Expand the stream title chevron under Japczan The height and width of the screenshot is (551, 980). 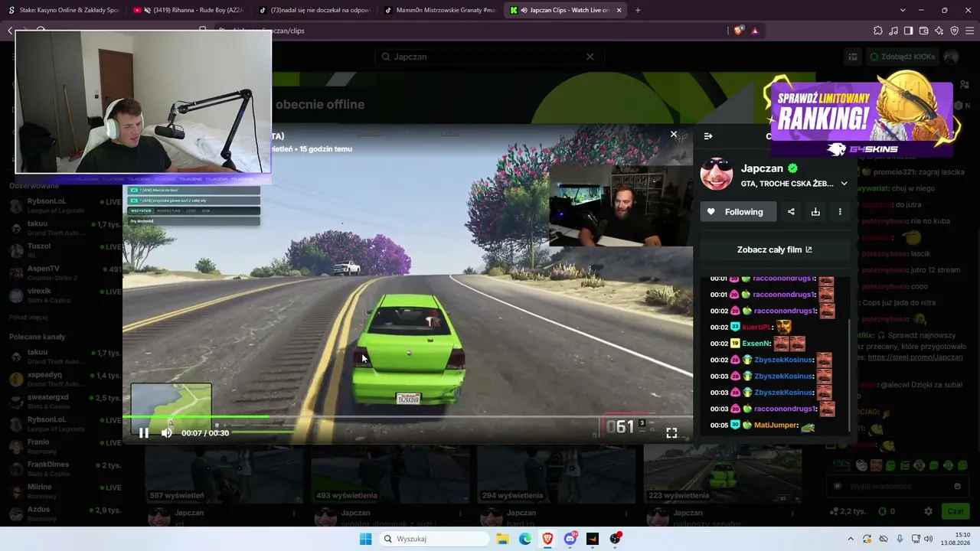point(844,184)
